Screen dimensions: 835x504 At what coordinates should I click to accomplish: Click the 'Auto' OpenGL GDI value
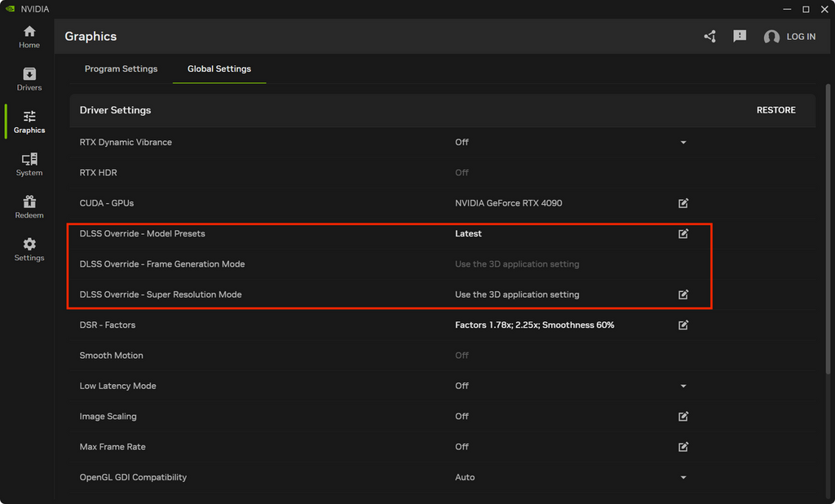(465, 477)
